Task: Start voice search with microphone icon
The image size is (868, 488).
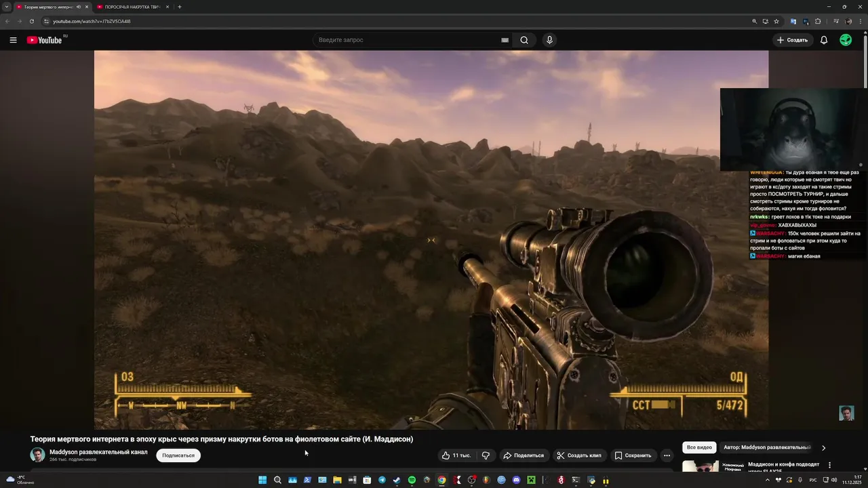Action: [549, 40]
